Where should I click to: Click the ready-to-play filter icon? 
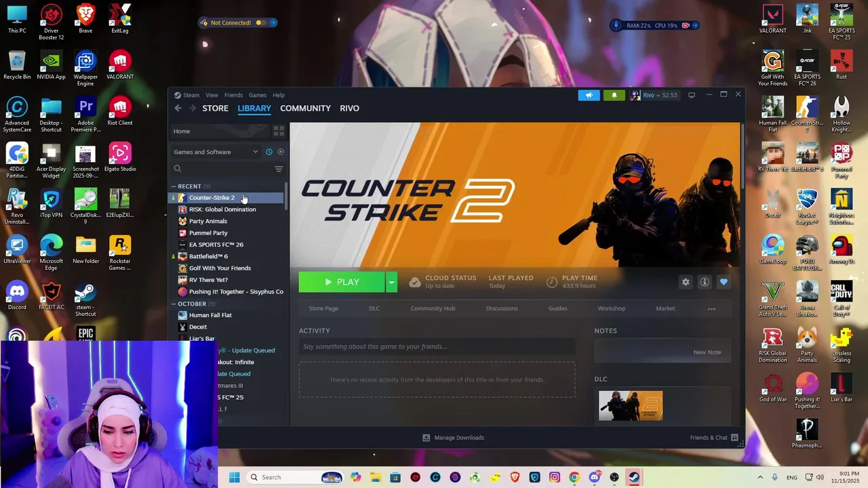pos(280,152)
